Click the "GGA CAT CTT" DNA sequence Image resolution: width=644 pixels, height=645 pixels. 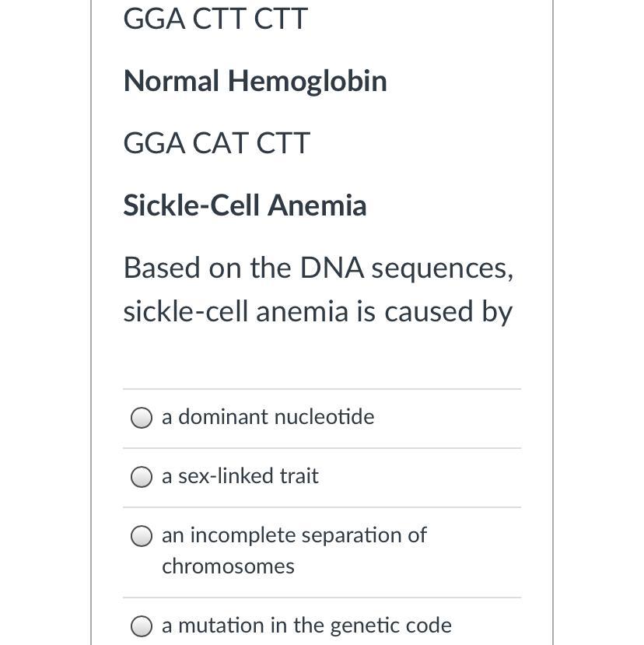coord(216,143)
